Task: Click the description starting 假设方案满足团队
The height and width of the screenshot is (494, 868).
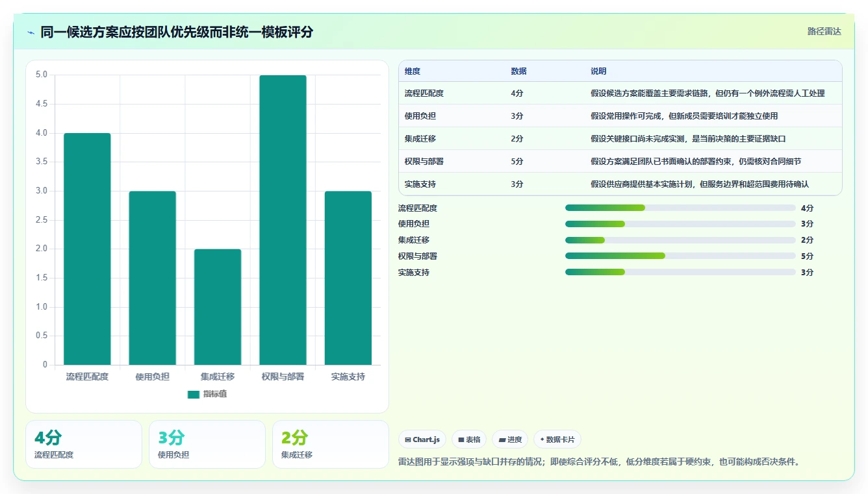Action: (x=696, y=162)
